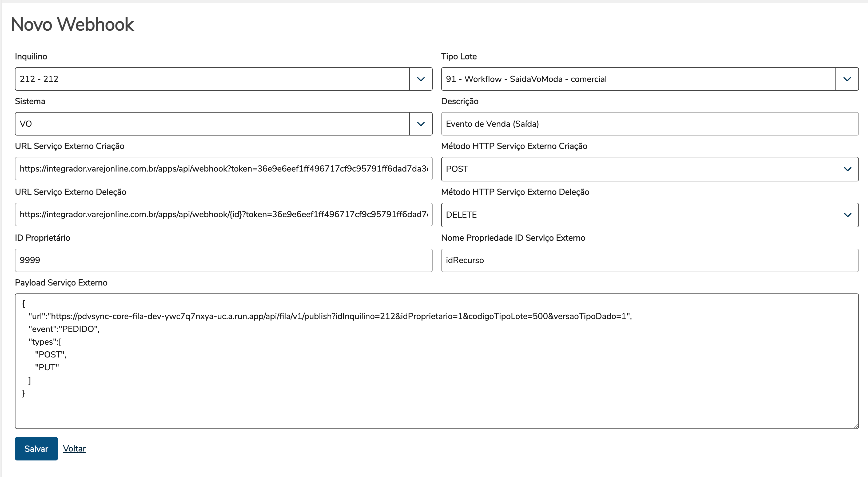
Task: Click the DELETE method chevron arrow
Action: (847, 215)
